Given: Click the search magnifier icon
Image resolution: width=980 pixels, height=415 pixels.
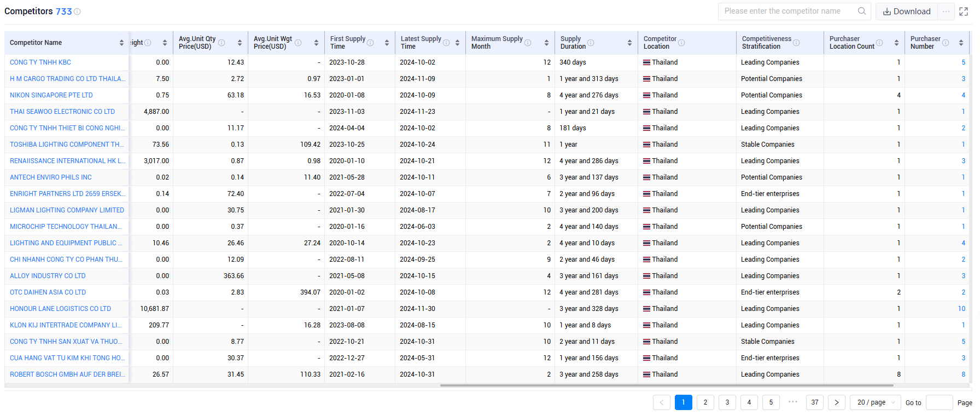Looking at the screenshot, I should [862, 11].
